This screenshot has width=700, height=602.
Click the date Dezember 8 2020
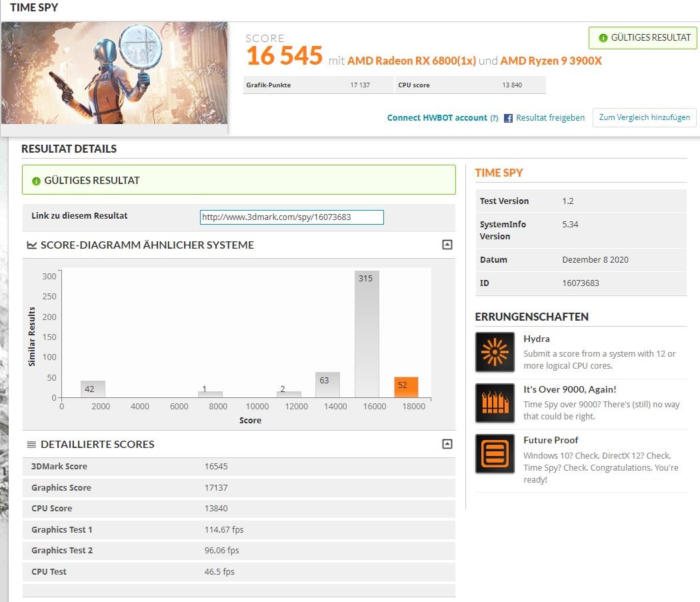point(595,259)
